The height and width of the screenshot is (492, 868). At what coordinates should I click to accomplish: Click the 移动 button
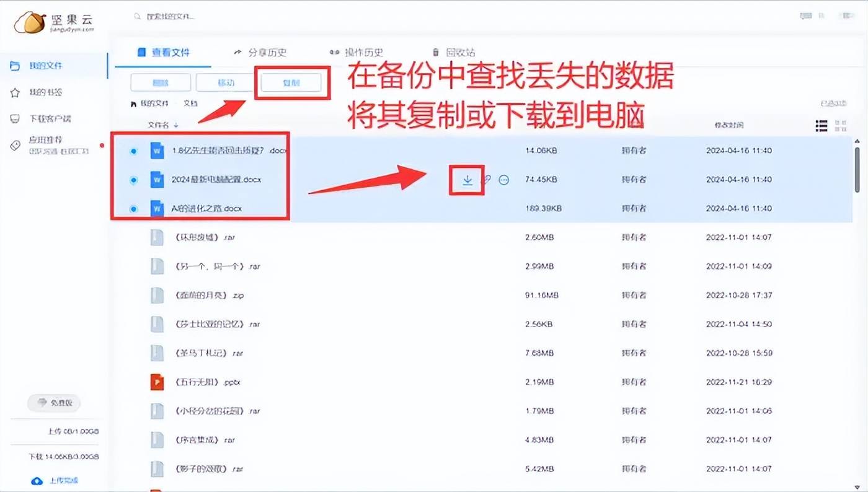coord(226,83)
